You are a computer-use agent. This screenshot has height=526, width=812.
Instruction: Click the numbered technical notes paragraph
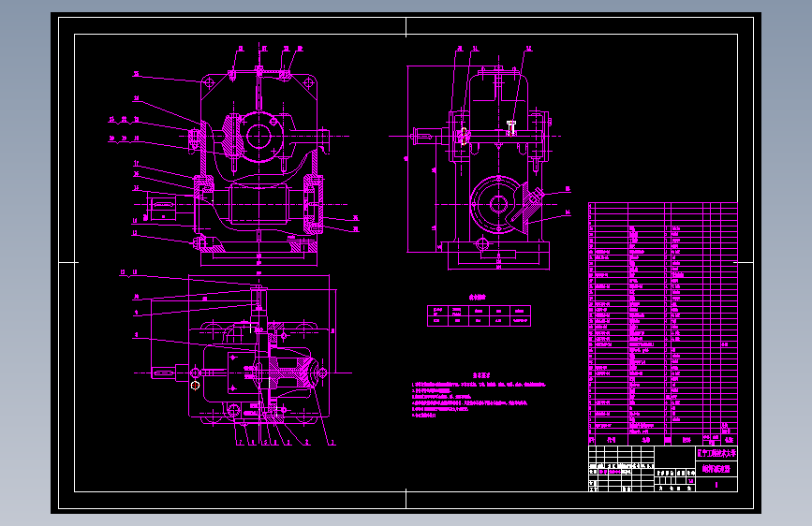[x=479, y=399]
